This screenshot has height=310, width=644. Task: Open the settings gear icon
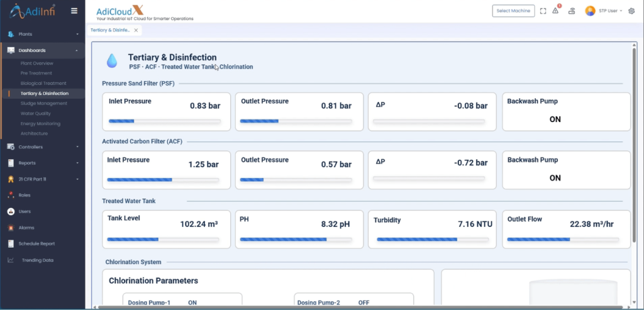[x=631, y=11]
